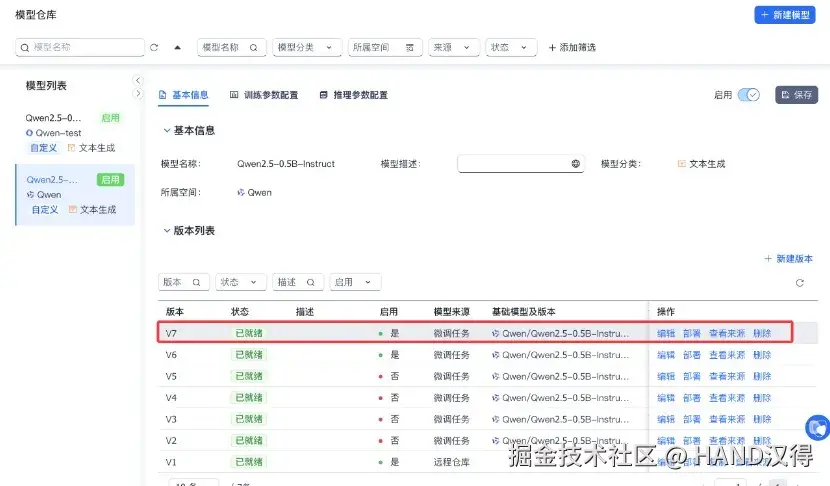Image resolution: width=830 pixels, height=486 pixels.
Task: Click the 模型描述 input field
Action: (520, 164)
